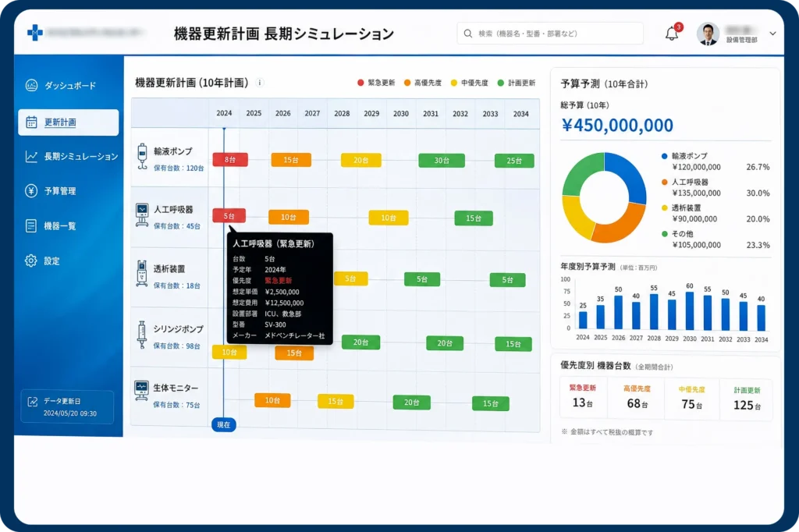Click the search magnifier icon
Image resolution: width=799 pixels, height=532 pixels.
click(x=468, y=34)
